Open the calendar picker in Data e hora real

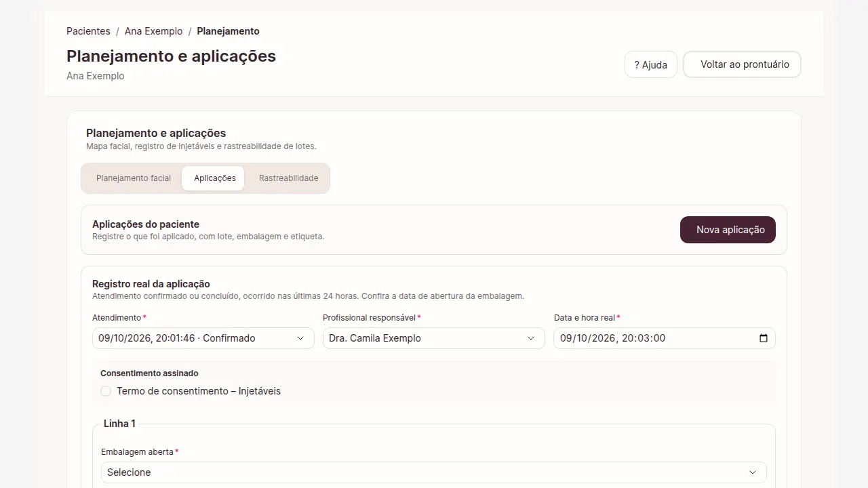click(763, 338)
